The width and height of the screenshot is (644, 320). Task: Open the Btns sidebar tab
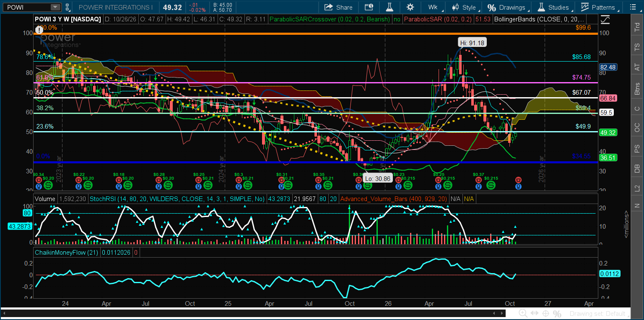[x=637, y=88]
